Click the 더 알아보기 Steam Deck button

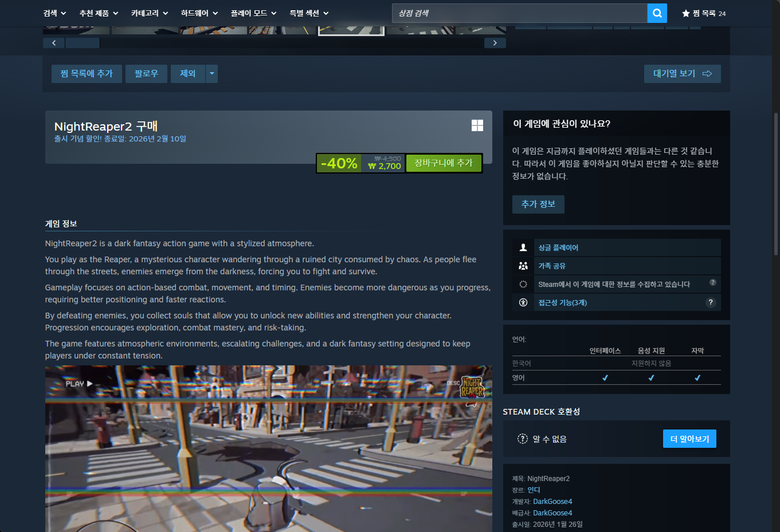[689, 439]
